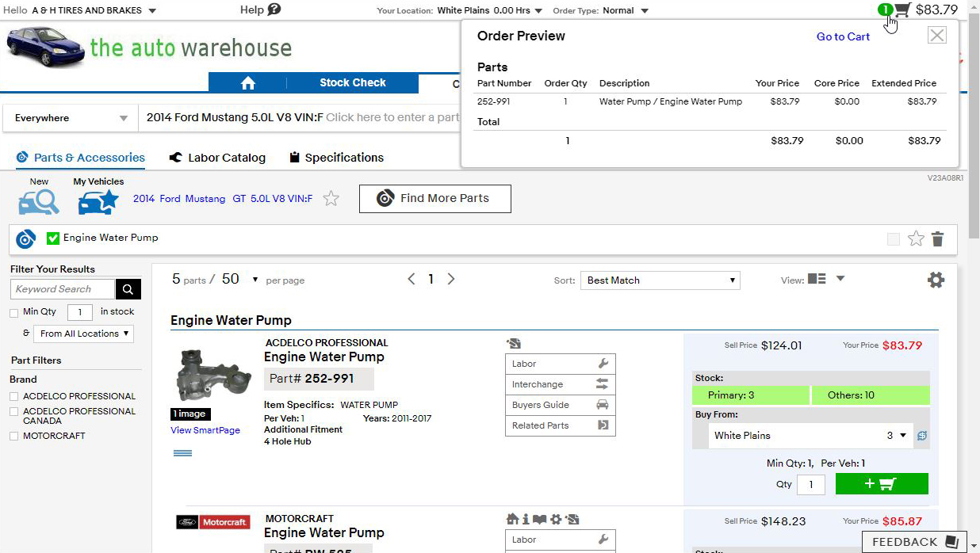980x553 pixels.
Task: Expand the View options arrow
Action: (x=840, y=278)
